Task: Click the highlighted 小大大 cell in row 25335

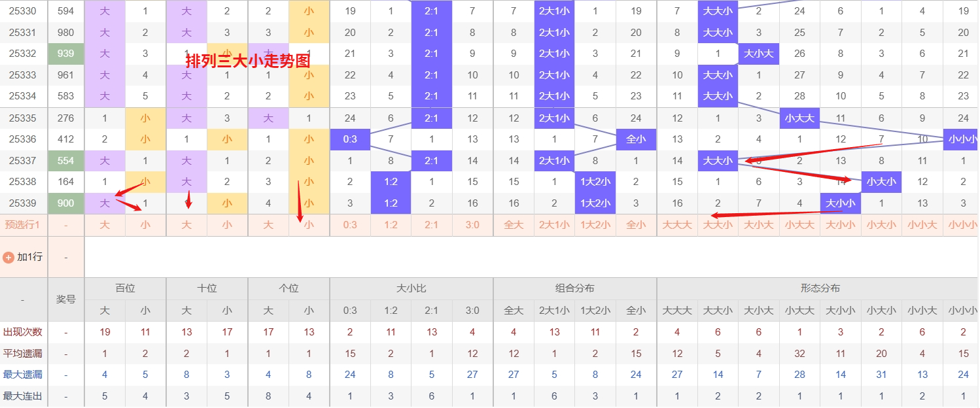Action: 799,118
